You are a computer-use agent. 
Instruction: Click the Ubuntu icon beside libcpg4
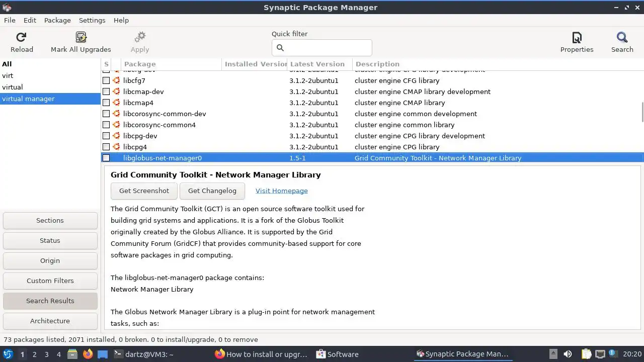[116, 147]
